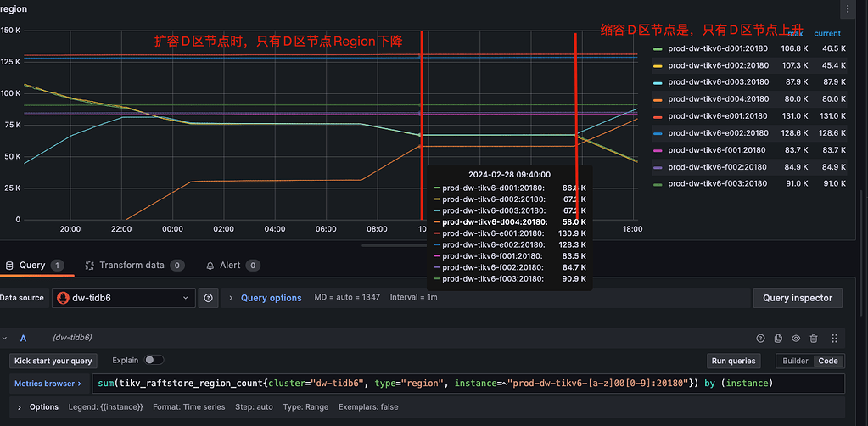
Task: Open the panel three-dot menu
Action: point(847,9)
